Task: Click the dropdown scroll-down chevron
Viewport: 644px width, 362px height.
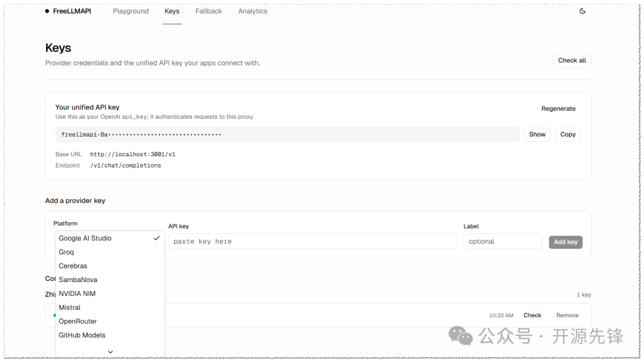Action: point(110,352)
